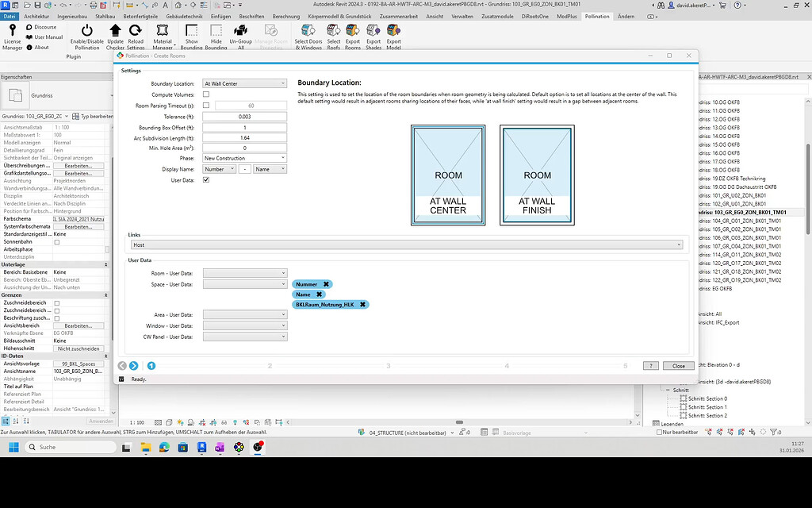The image size is (812, 508).
Task: Click the Close button in dialog
Action: (679, 366)
